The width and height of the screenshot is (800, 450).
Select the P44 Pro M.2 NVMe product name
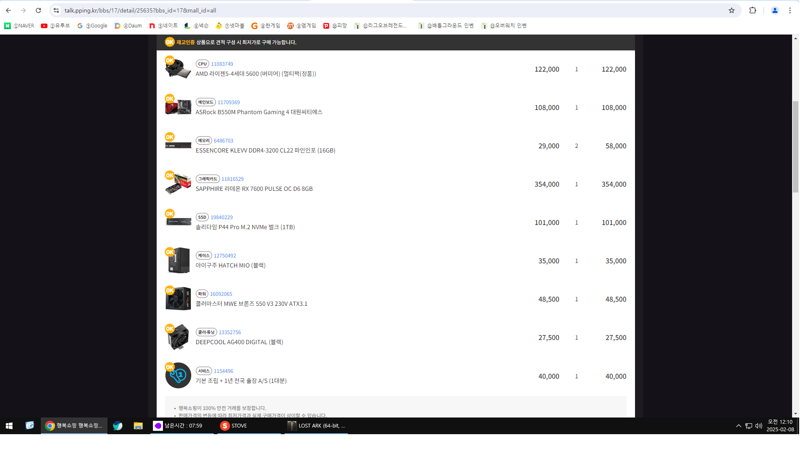pos(245,227)
